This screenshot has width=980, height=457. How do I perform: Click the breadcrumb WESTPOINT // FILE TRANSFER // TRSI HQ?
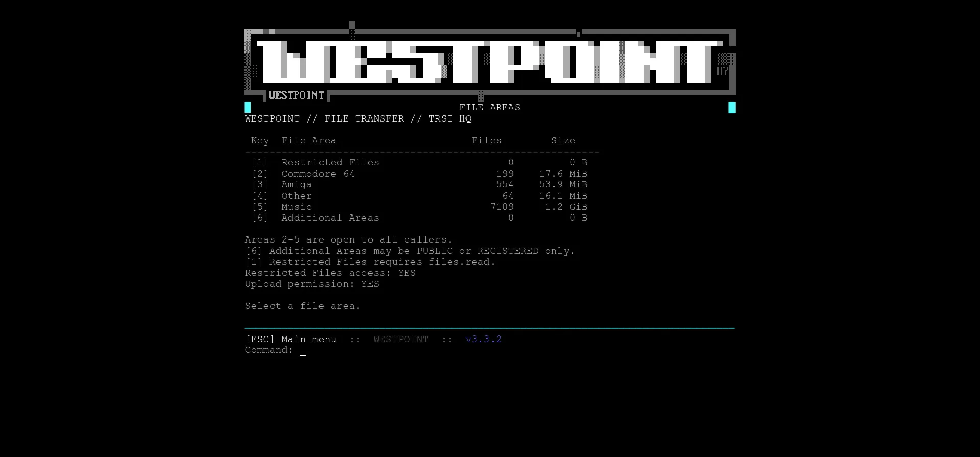[358, 118]
